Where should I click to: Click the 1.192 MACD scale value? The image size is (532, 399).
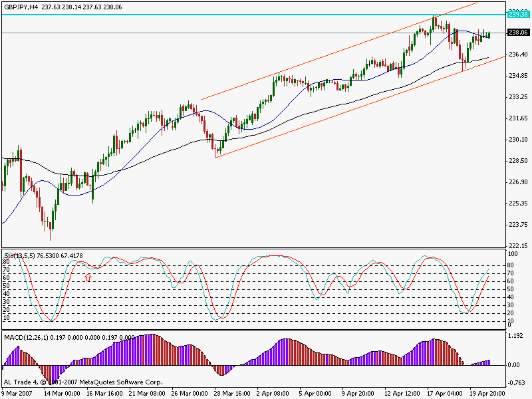coord(514,336)
